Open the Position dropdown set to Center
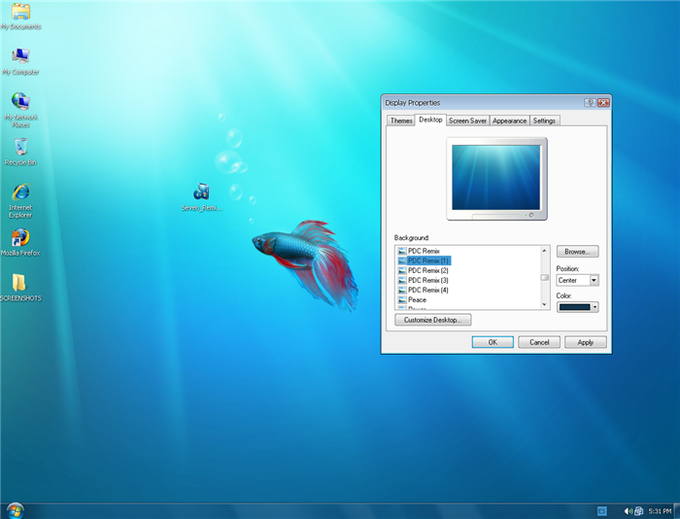This screenshot has width=680, height=519. (x=577, y=280)
